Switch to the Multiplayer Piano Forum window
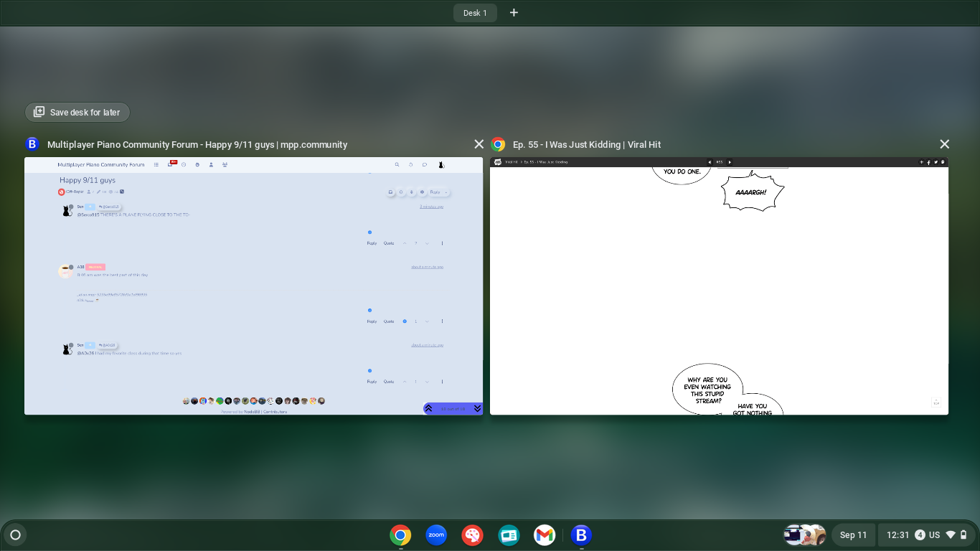 point(253,286)
